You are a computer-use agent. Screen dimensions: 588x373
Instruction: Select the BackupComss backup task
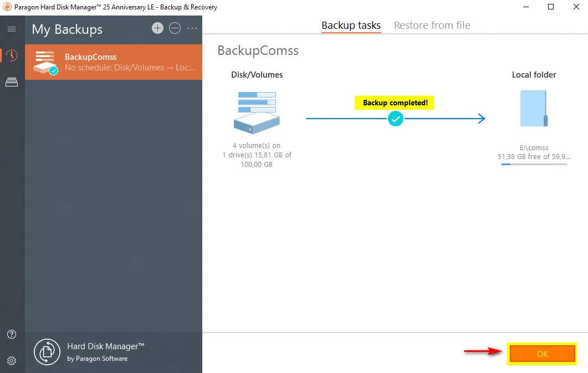pos(114,62)
